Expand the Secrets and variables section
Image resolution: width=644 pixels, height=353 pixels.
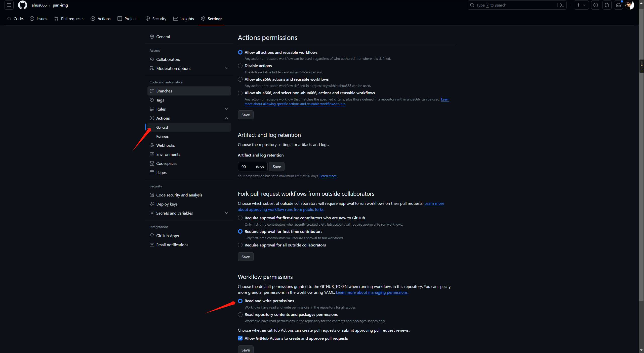tap(226, 213)
